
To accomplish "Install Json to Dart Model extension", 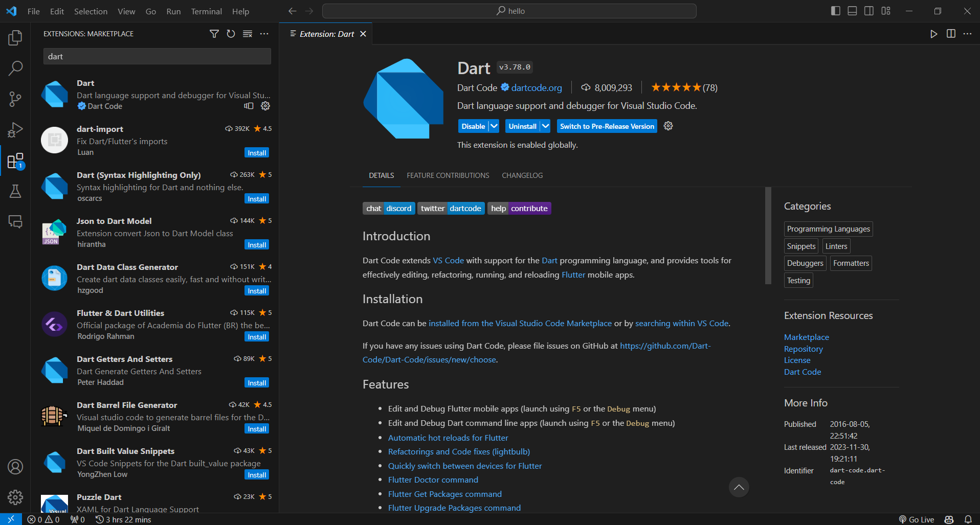I will coord(257,245).
